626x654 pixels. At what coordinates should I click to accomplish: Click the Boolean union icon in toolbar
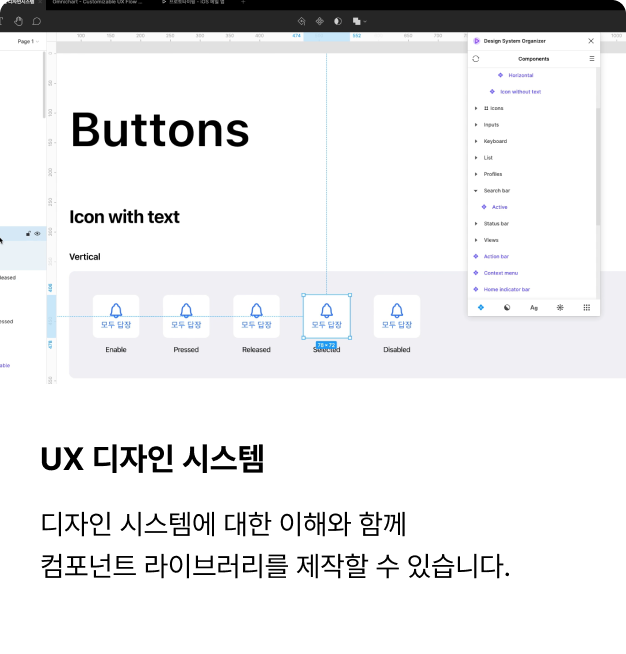(x=357, y=21)
